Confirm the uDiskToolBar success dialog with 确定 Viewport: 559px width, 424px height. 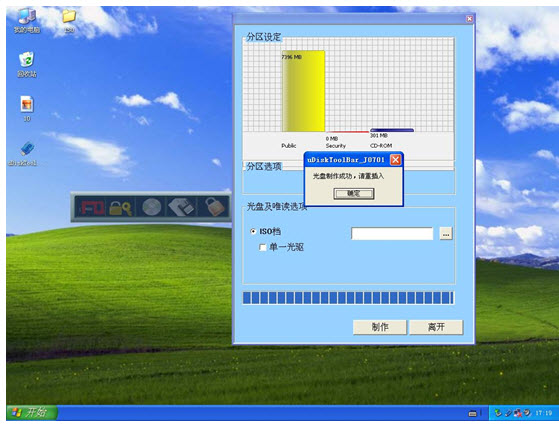354,194
